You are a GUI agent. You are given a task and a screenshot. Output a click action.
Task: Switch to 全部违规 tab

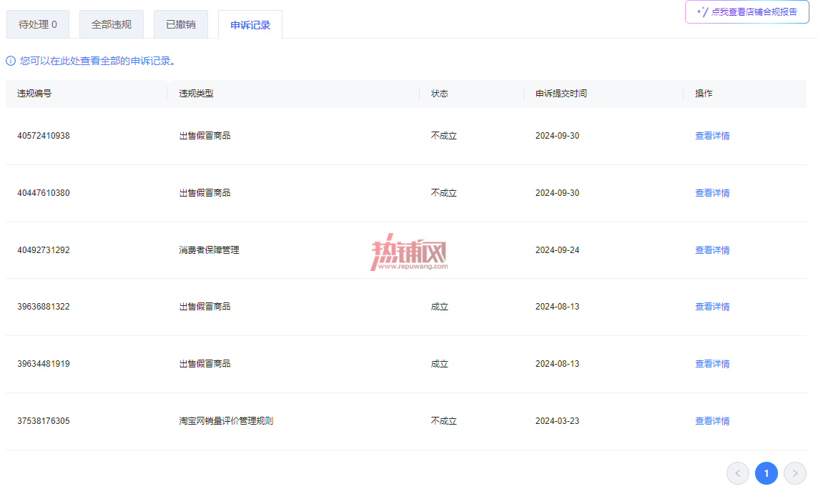click(111, 24)
